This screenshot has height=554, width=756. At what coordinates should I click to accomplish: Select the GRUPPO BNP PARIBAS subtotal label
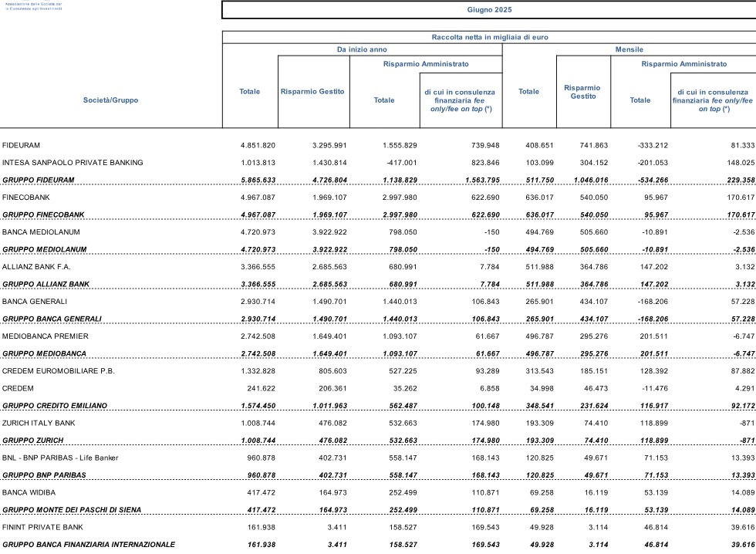click(x=45, y=475)
